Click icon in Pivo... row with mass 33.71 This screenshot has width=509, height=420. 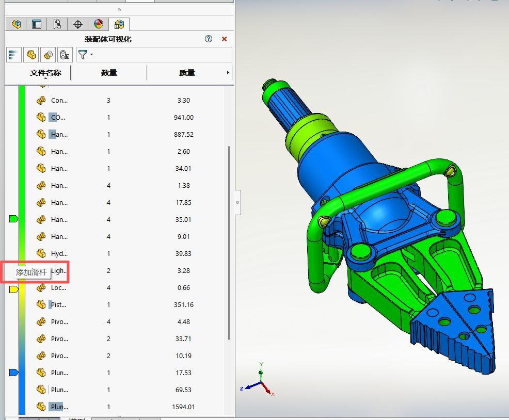(41, 338)
